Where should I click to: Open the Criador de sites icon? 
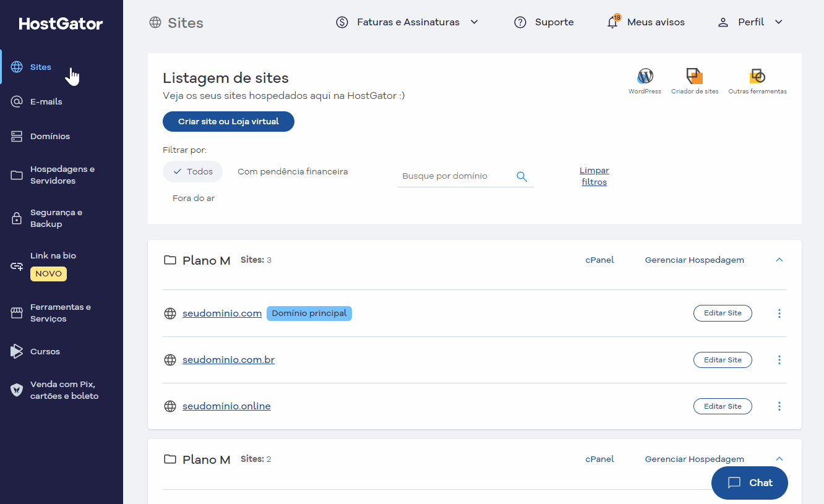click(x=695, y=76)
